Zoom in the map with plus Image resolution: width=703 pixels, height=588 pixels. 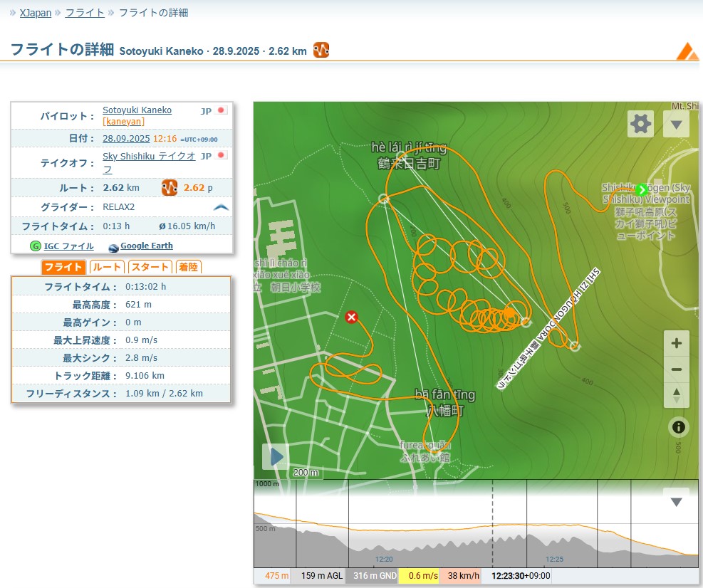(677, 343)
